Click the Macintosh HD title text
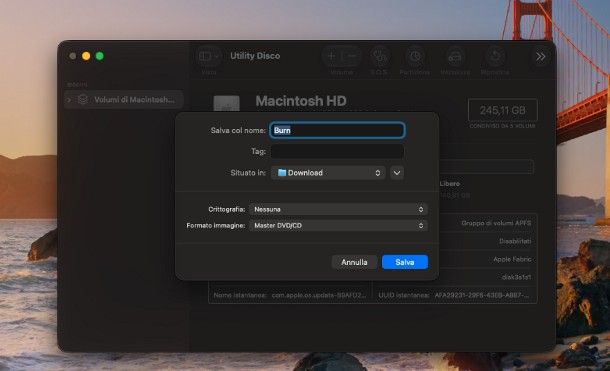 click(x=301, y=101)
